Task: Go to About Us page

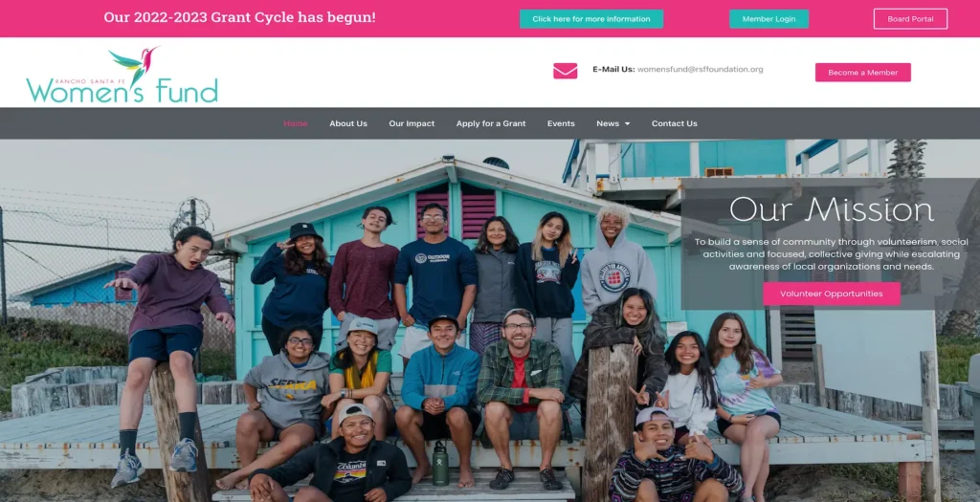Action: tap(348, 123)
